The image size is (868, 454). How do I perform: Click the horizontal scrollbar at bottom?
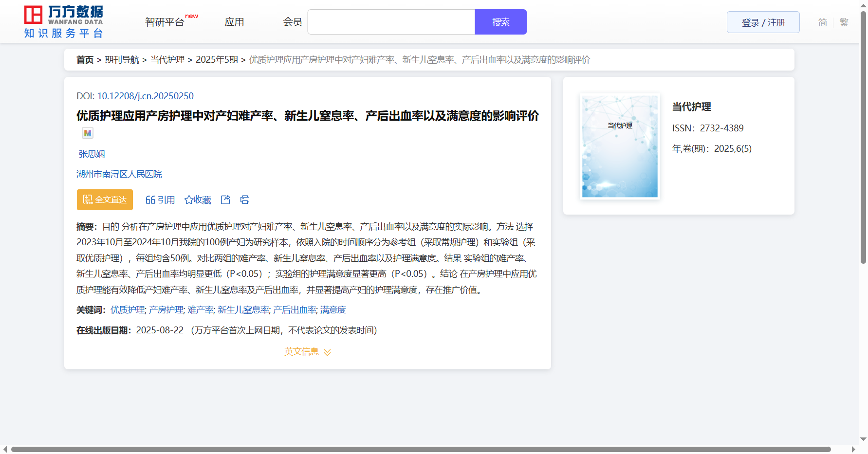(421, 449)
